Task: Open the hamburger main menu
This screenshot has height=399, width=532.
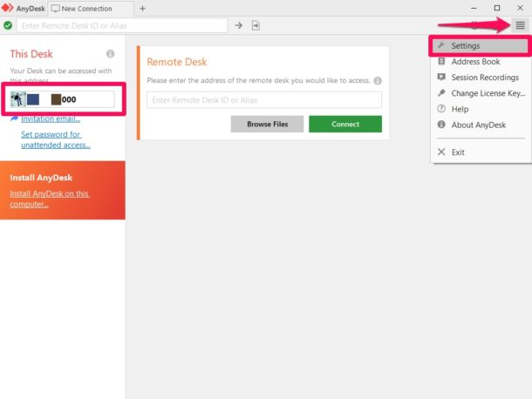Action: pos(520,25)
